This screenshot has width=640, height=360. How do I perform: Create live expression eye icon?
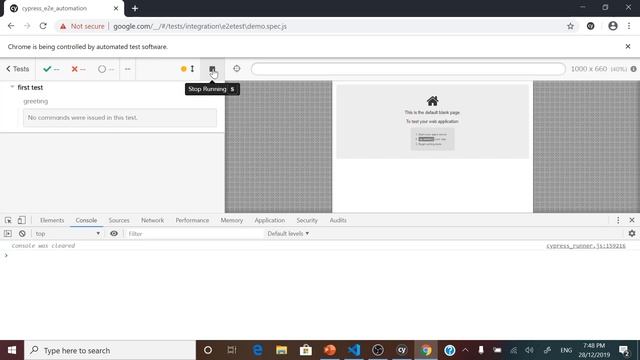point(114,233)
